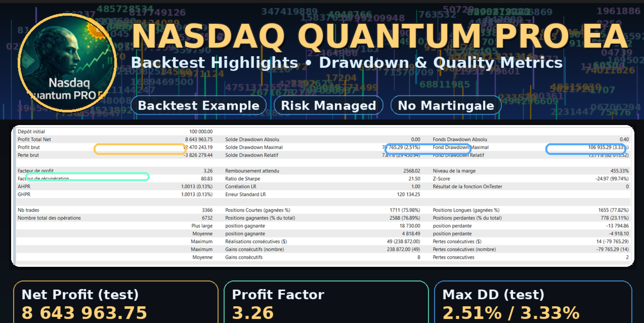Click the "Solde Drawdown Relatif" label

click(252, 155)
